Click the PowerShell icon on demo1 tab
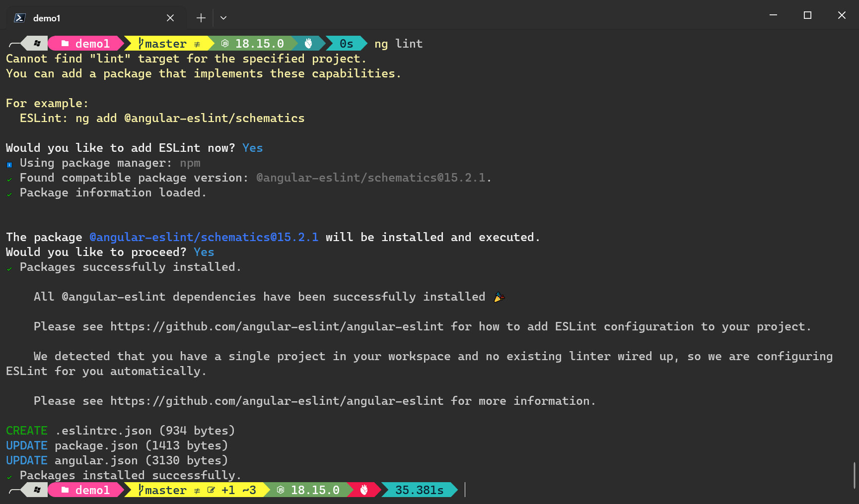The width and height of the screenshot is (859, 504). pos(20,18)
